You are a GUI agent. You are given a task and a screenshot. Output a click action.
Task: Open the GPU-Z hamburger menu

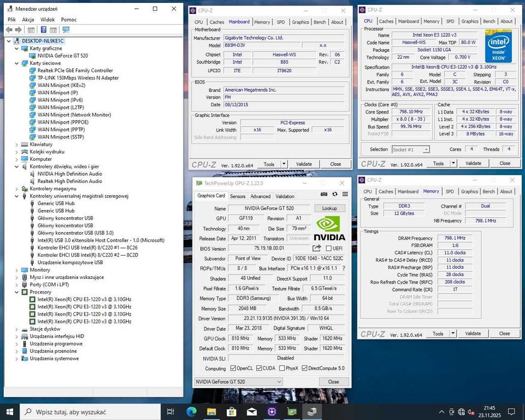[345, 194]
